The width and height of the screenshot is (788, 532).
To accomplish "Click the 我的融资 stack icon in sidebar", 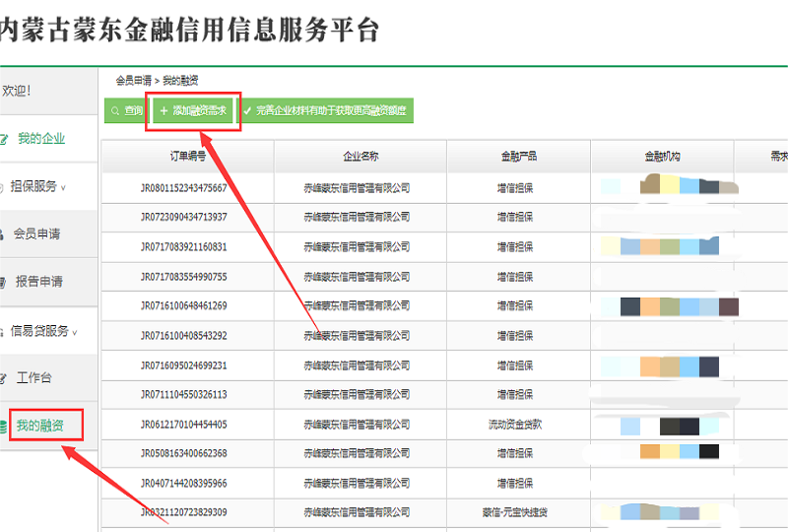I will [4, 427].
